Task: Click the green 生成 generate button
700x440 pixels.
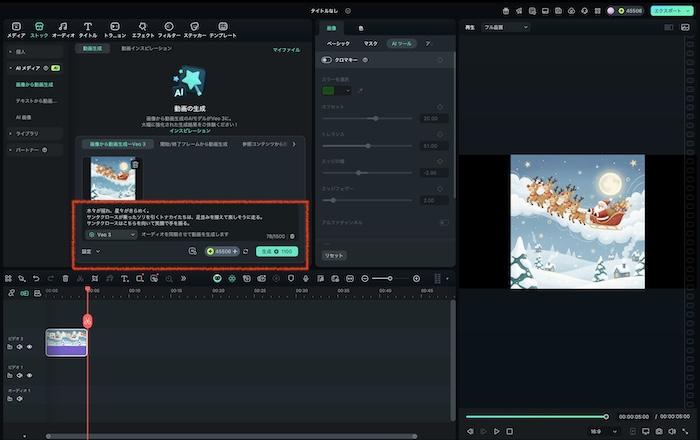Action: click(276, 251)
